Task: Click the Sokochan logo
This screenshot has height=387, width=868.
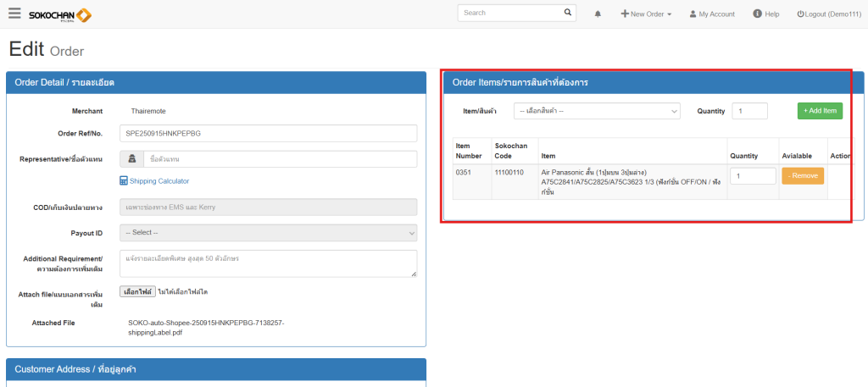Action: pyautogui.click(x=60, y=14)
